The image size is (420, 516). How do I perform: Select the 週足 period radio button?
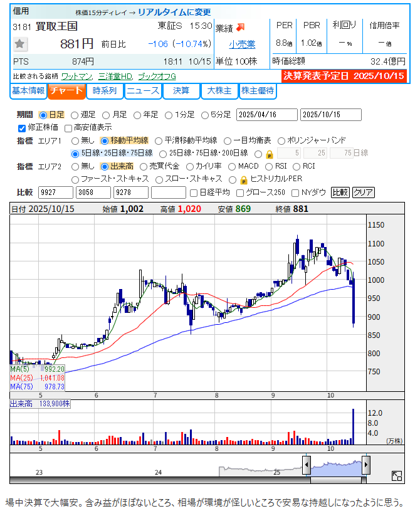tap(75, 115)
